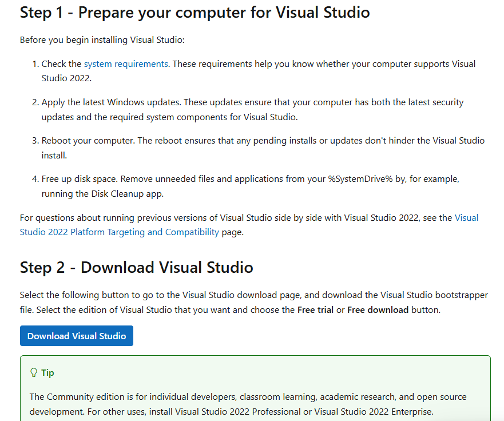Click 'The Community edition is for individual developers' text

(x=132, y=397)
